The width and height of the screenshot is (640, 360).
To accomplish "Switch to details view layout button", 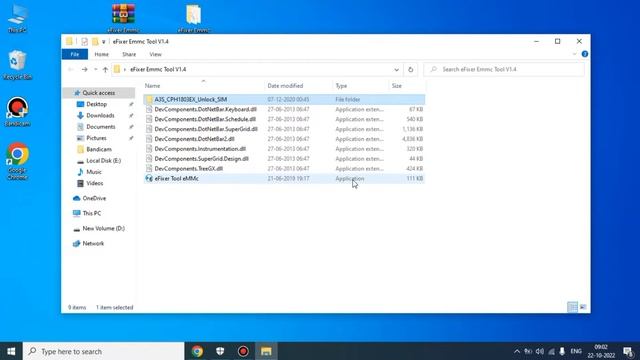I will point(573,307).
